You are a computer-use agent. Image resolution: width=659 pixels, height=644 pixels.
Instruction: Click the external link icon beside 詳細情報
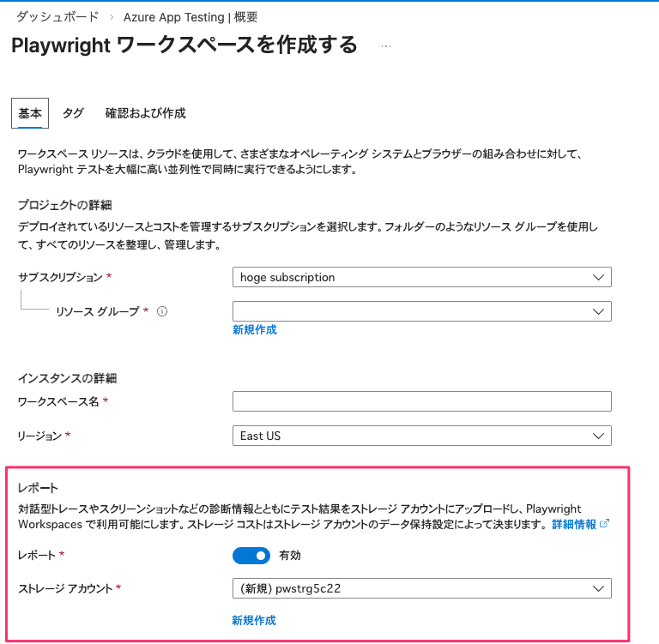click(x=605, y=523)
